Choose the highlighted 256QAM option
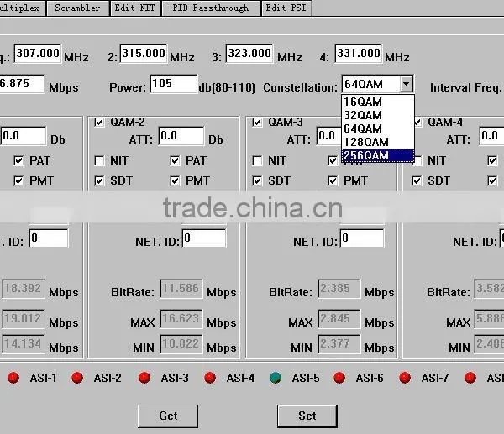The height and width of the screenshot is (434, 504). [x=378, y=155]
